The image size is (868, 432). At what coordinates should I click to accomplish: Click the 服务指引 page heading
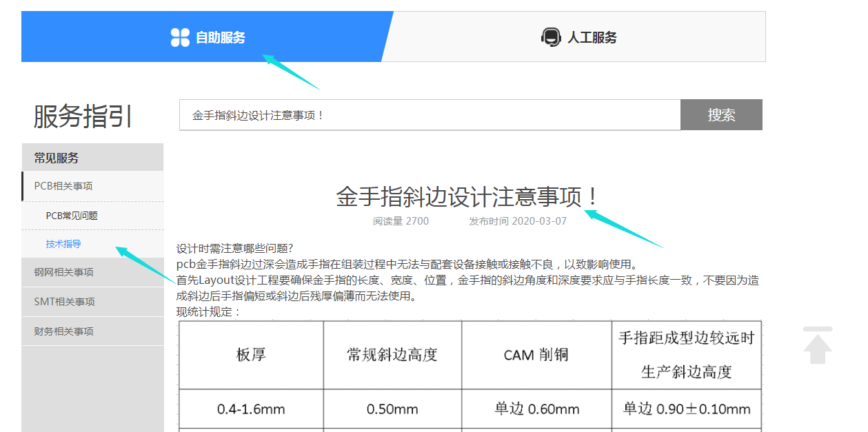(x=83, y=116)
